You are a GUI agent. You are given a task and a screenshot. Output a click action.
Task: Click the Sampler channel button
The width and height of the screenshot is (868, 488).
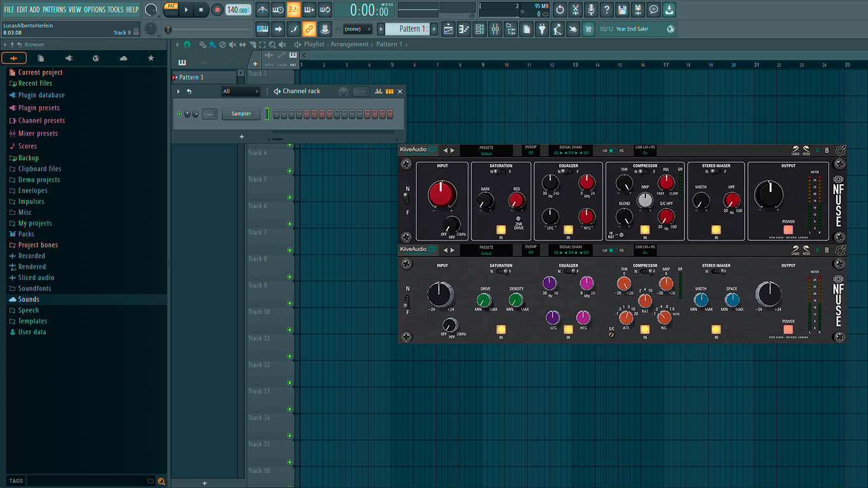coord(241,114)
